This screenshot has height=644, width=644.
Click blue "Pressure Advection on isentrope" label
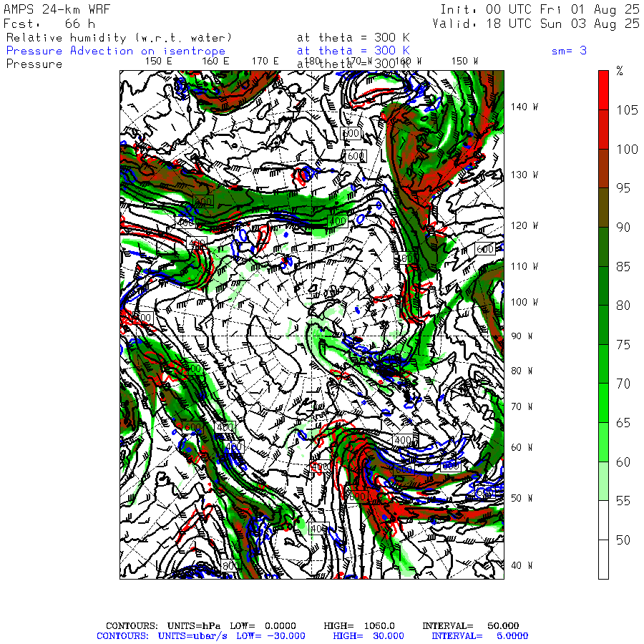click(116, 51)
